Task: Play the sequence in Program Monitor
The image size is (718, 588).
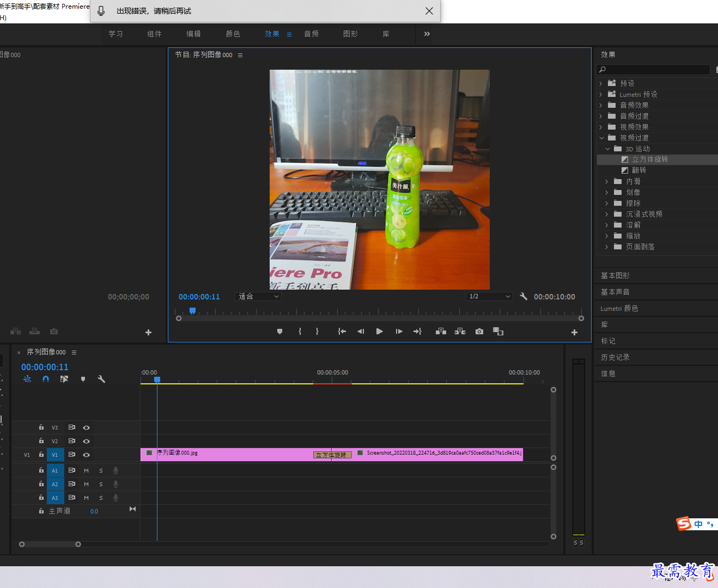Action: pos(379,332)
